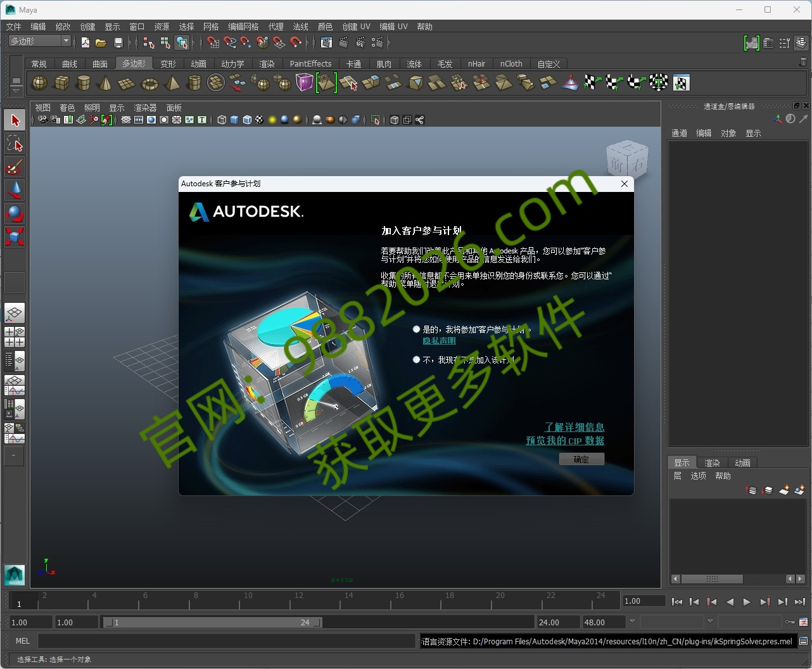Viewport: 812px width, 669px height.
Task: Click the purple cube shelf icon
Action: 305,83
